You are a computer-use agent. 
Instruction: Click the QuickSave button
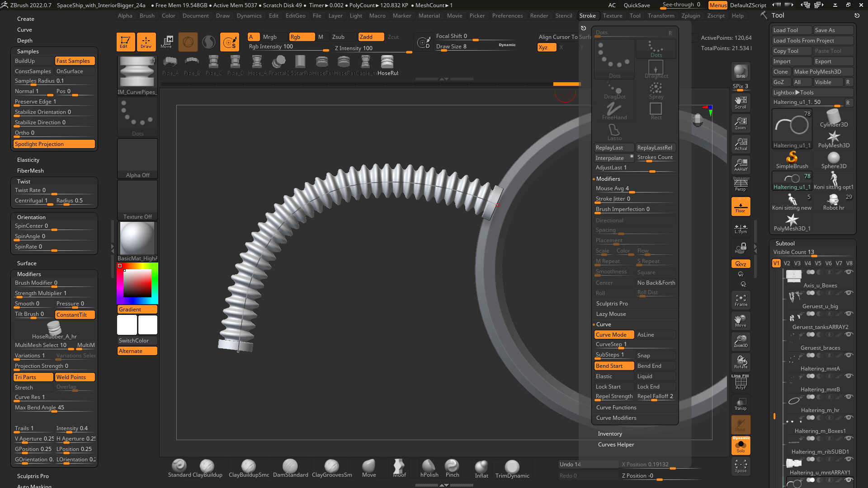(x=637, y=5)
